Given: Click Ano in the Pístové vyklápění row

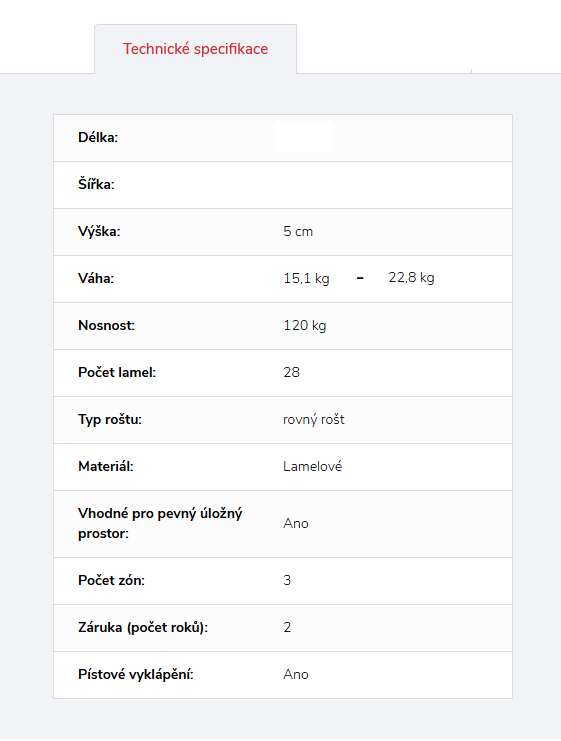Looking at the screenshot, I should pos(296,674).
